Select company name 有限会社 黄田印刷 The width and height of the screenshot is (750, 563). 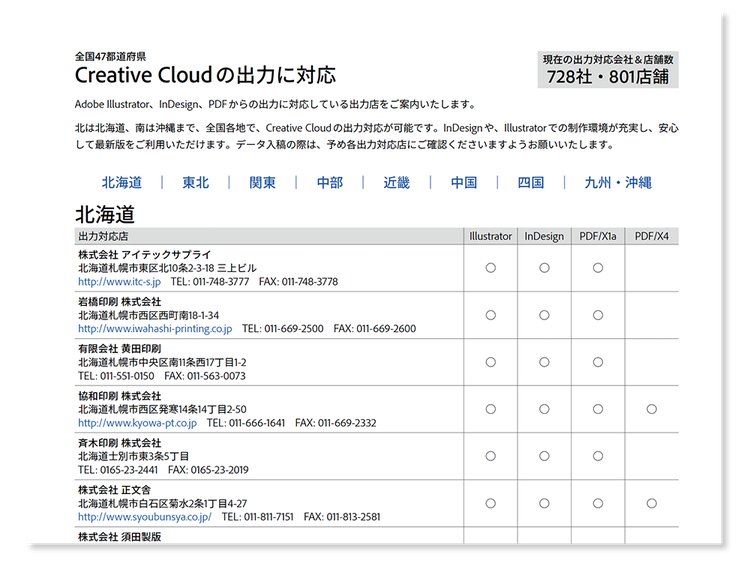coord(120,349)
